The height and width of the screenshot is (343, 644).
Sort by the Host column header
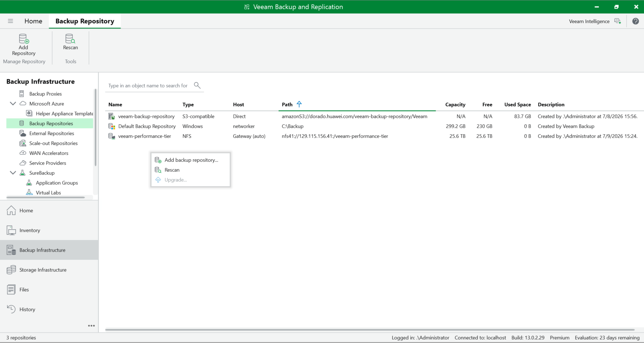click(x=238, y=105)
